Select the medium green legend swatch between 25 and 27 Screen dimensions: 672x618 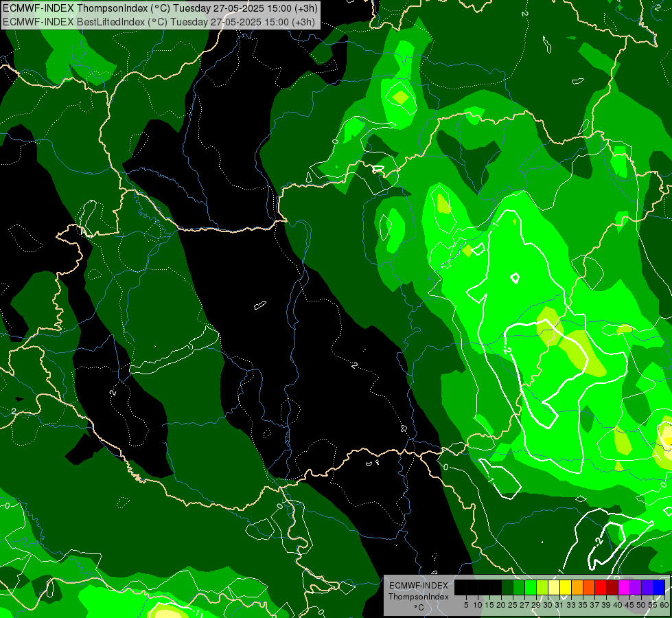click(x=519, y=588)
